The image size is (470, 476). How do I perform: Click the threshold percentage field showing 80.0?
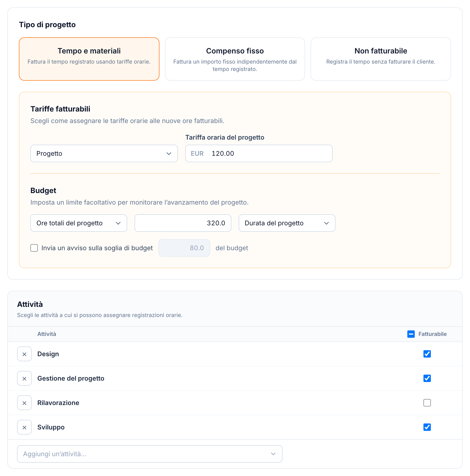pos(184,248)
